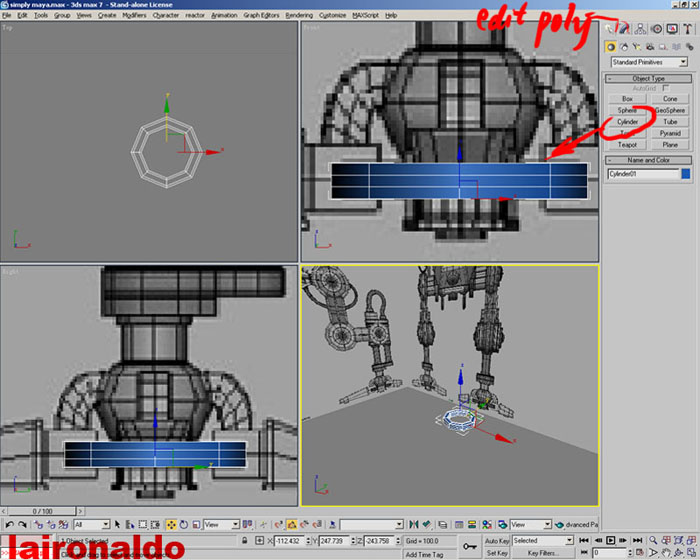The width and height of the screenshot is (700, 560).
Task: Toggle Auto Key animation mode
Action: click(x=496, y=540)
